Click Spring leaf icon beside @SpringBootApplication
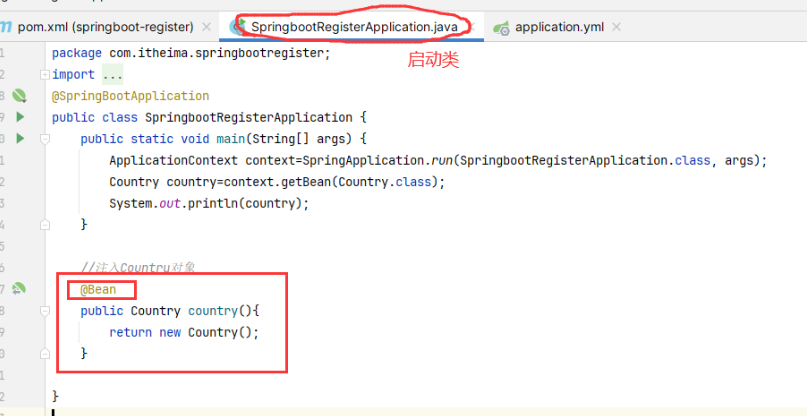 coord(19,95)
